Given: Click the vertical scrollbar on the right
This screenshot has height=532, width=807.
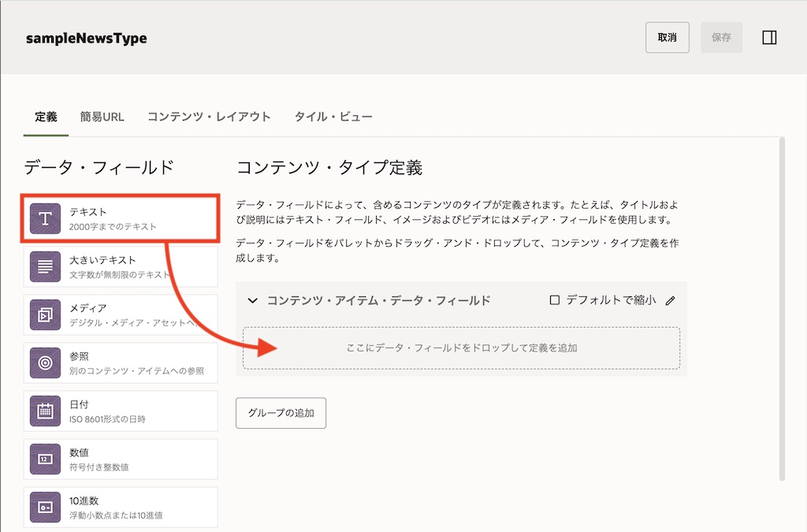Looking at the screenshot, I should coord(782,307).
